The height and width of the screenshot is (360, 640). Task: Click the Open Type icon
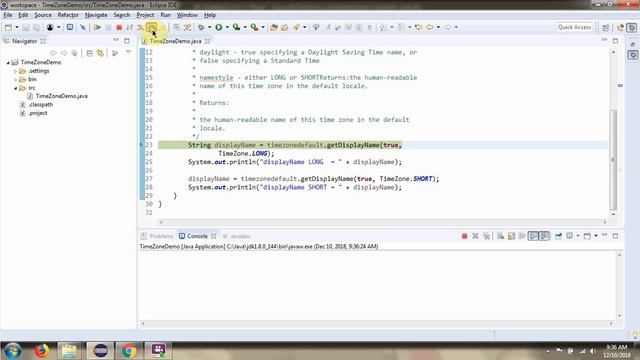(x=273, y=27)
